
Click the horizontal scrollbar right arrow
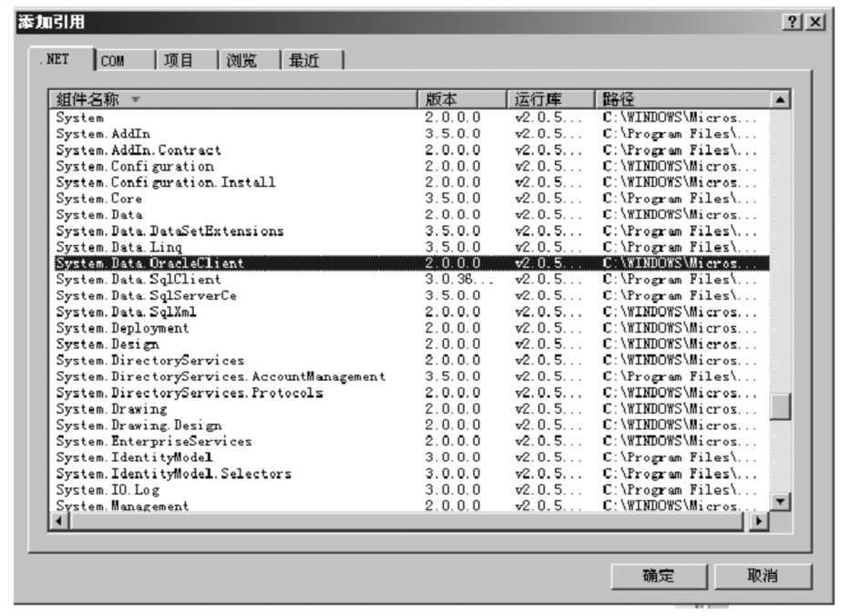coord(759,521)
